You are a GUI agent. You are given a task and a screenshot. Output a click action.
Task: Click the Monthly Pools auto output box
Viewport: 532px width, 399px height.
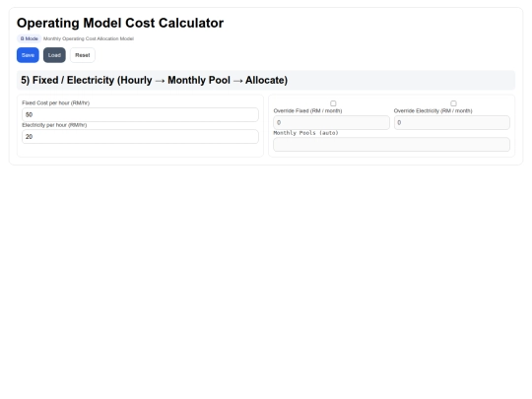391,145
